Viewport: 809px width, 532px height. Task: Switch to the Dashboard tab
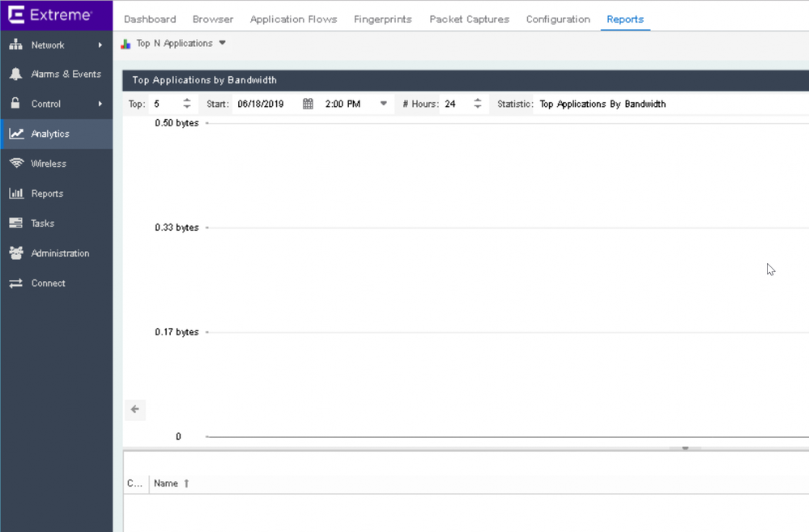pyautogui.click(x=150, y=19)
